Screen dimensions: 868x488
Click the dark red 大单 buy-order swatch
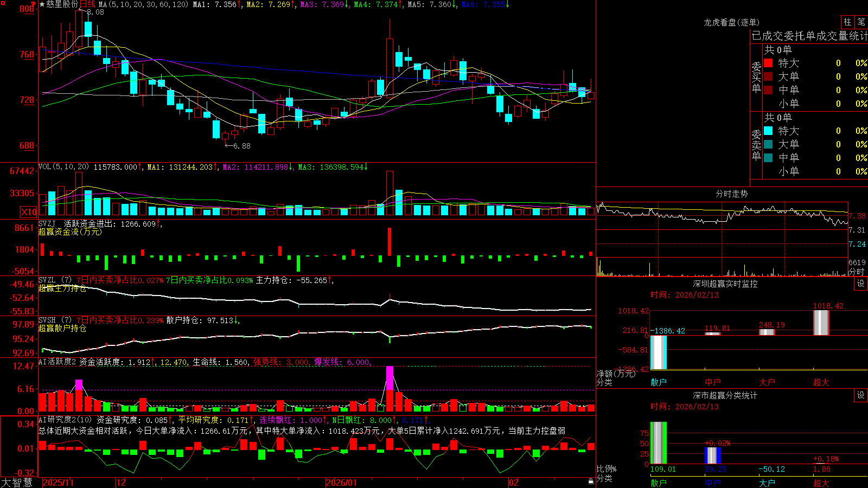[768, 76]
